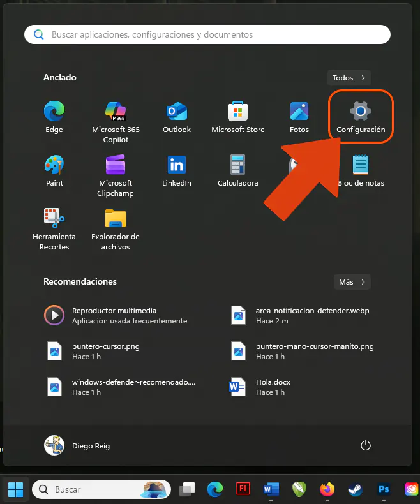Viewport: 420px width, 504px height.
Task: Open Herramienta Recortes
Action: [54, 229]
